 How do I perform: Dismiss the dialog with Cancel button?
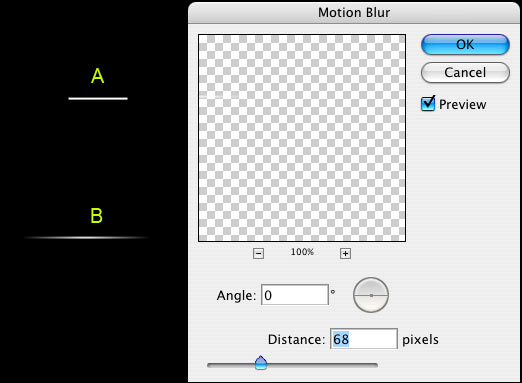click(465, 72)
